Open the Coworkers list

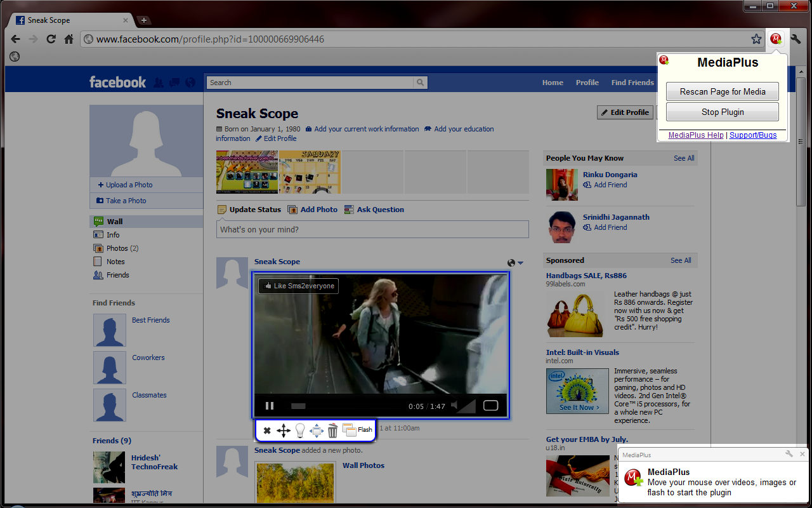coord(148,358)
